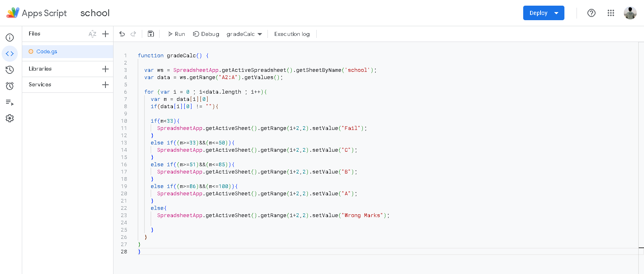Click the setValue("B") line

[x=257, y=172]
